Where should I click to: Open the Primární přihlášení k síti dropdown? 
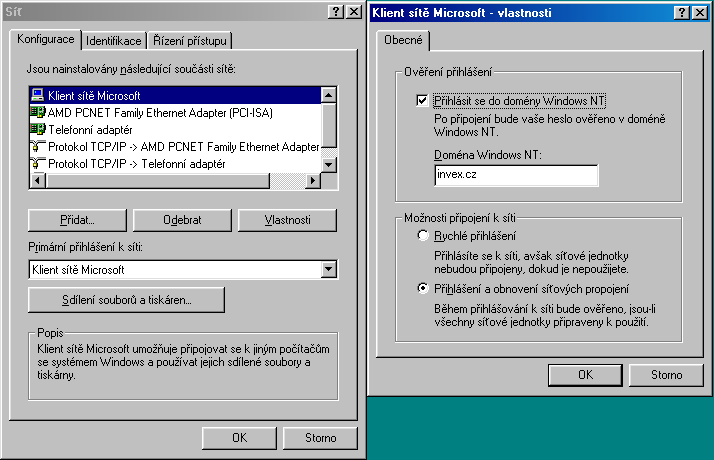pyautogui.click(x=328, y=269)
